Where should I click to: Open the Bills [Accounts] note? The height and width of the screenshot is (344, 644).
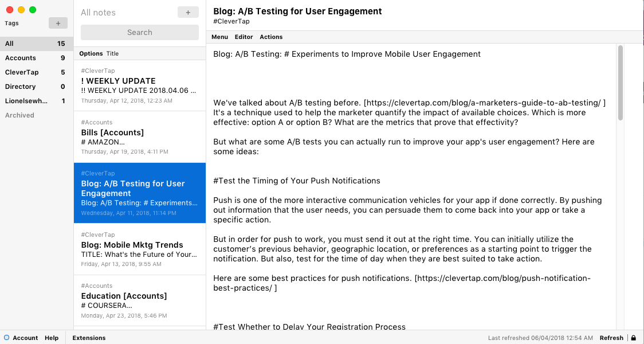click(140, 137)
